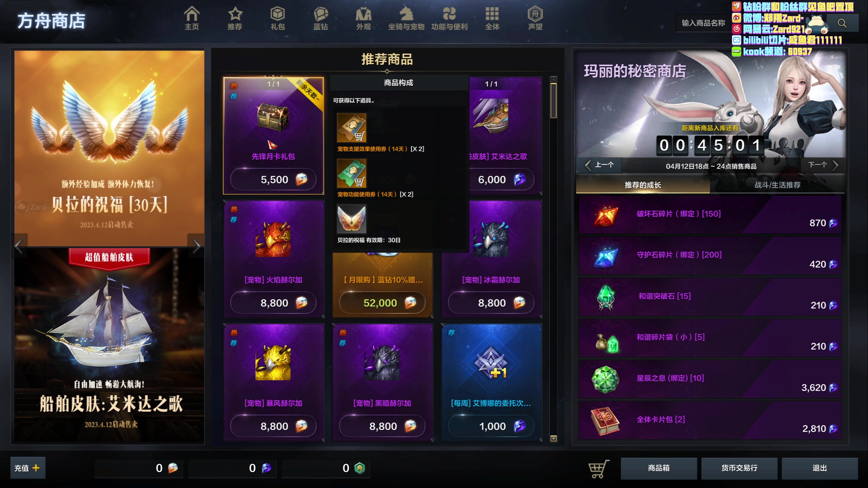Click the search magnifier icon

[842, 23]
